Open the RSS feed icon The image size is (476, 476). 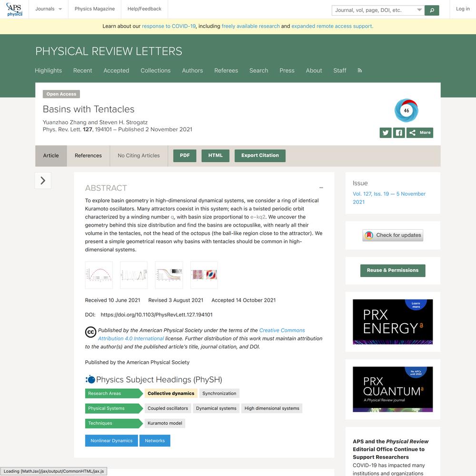(360, 70)
